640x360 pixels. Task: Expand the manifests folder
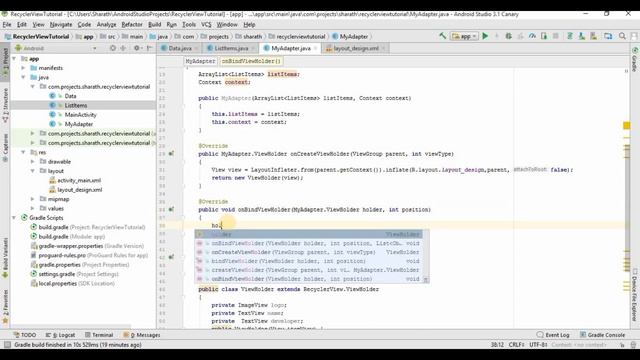tap(23, 68)
